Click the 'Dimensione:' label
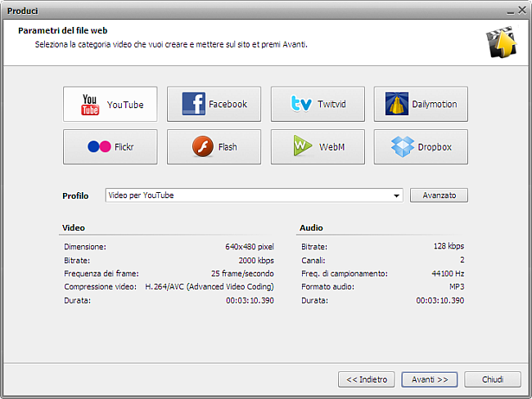 pyautogui.click(x=85, y=247)
